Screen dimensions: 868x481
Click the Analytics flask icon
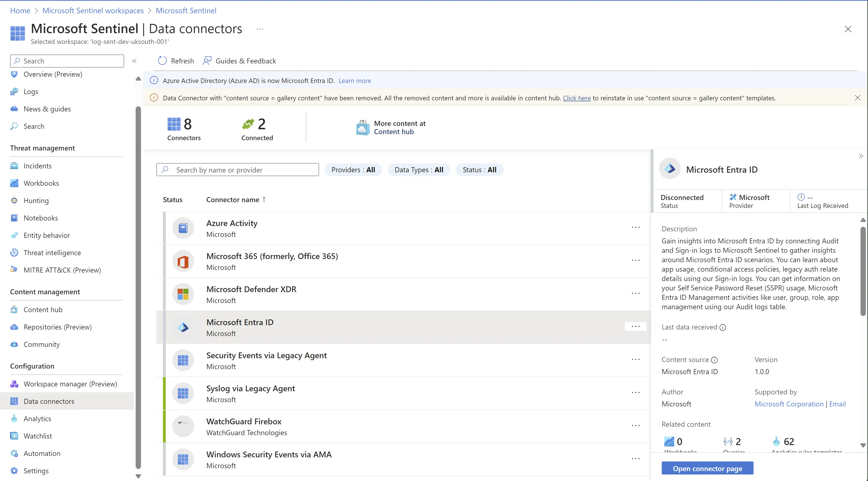point(14,419)
